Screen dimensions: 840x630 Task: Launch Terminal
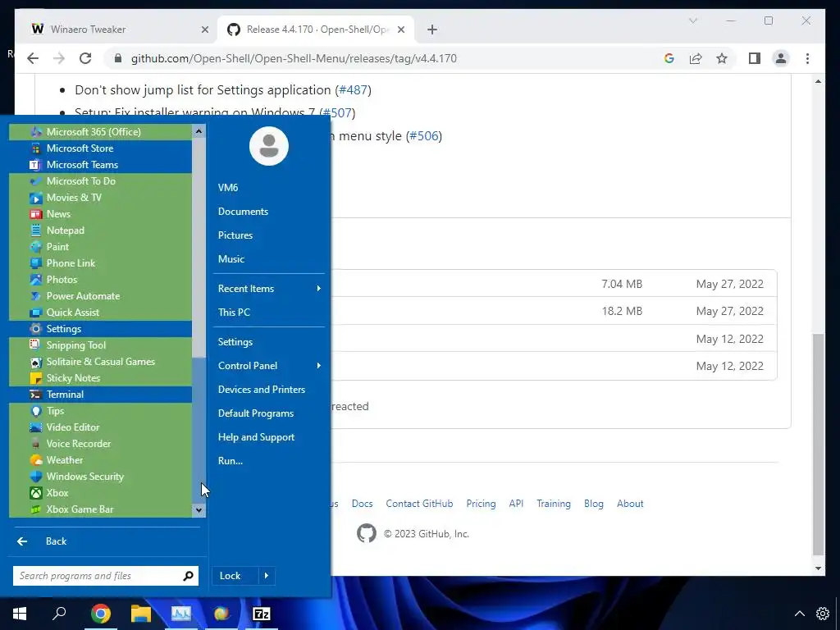(100, 395)
